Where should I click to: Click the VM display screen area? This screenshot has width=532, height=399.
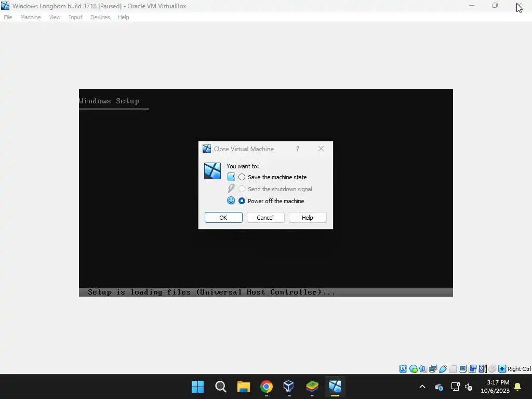tap(265, 193)
